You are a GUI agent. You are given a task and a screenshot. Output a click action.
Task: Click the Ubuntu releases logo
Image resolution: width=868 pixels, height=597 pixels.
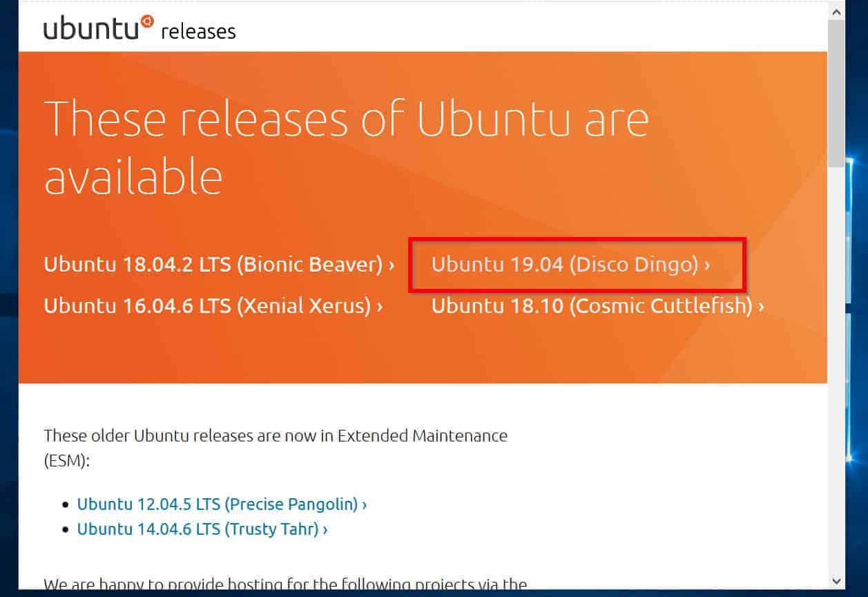[x=139, y=29]
